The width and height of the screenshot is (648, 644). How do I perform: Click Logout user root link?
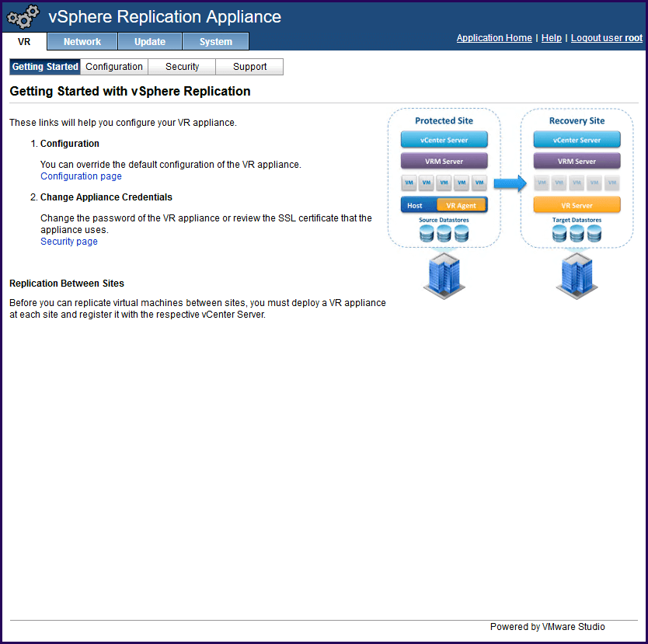[606, 38]
